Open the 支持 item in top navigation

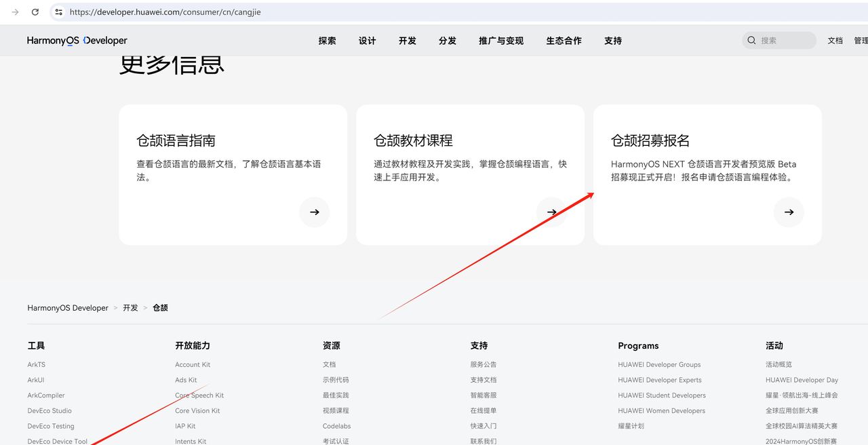(612, 41)
